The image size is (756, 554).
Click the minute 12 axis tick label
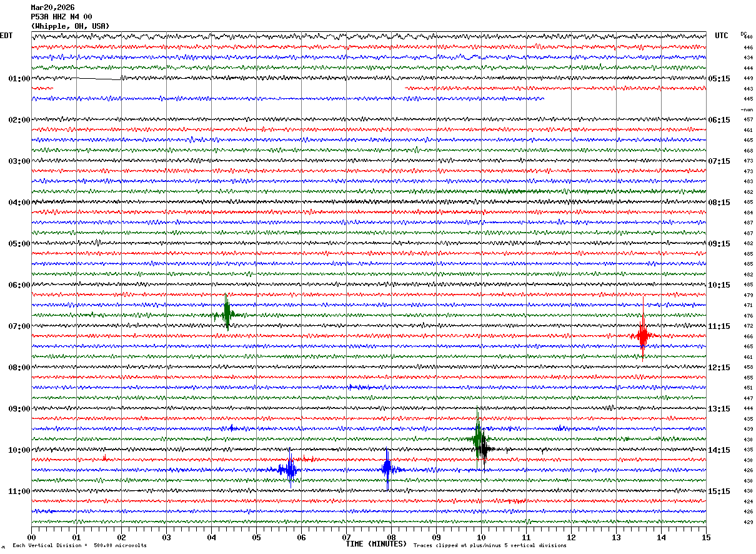(571, 537)
